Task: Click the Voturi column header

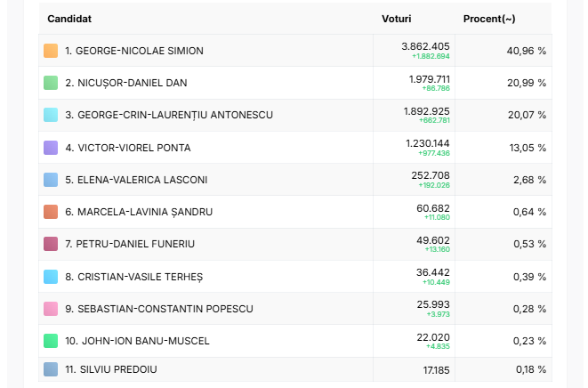Action: [397, 19]
